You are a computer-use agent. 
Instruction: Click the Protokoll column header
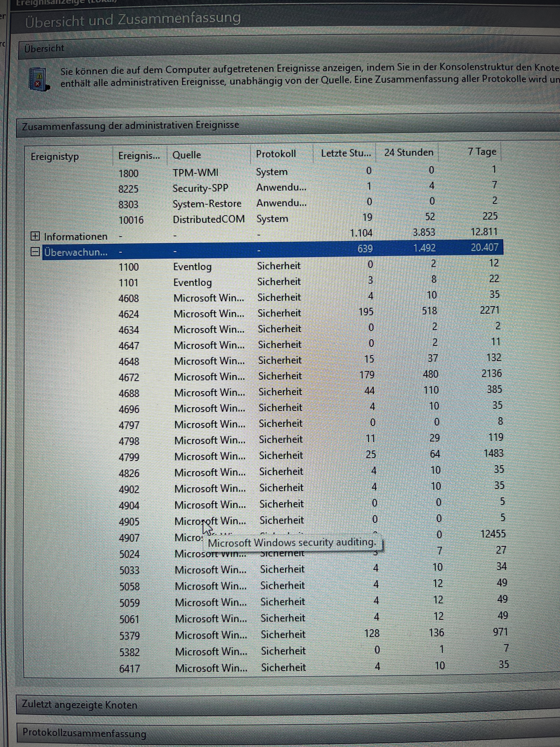pyautogui.click(x=275, y=154)
